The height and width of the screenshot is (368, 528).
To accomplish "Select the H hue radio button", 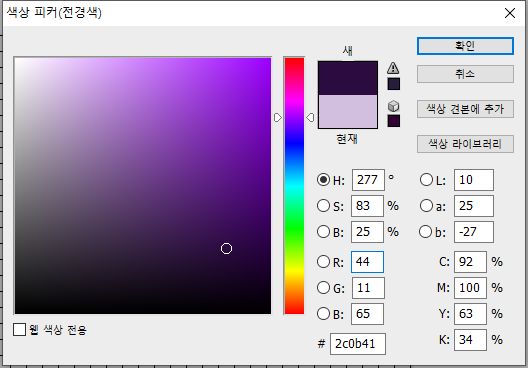I will point(323,180).
